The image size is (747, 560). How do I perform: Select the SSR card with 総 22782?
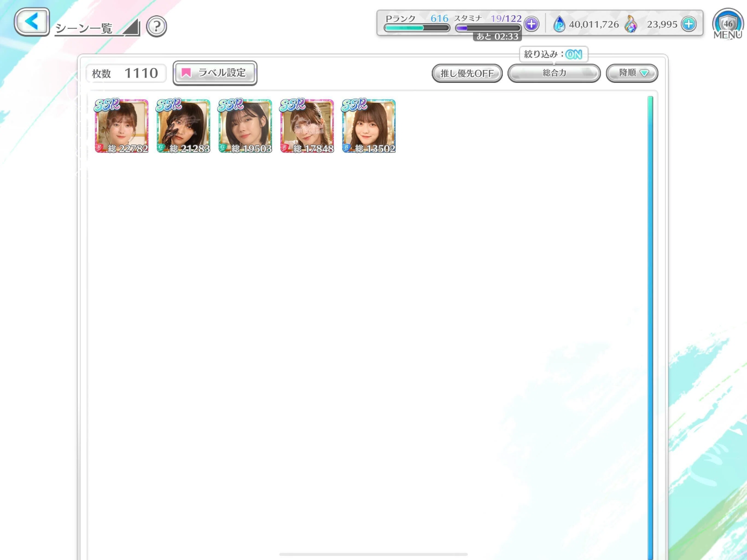pyautogui.click(x=122, y=126)
